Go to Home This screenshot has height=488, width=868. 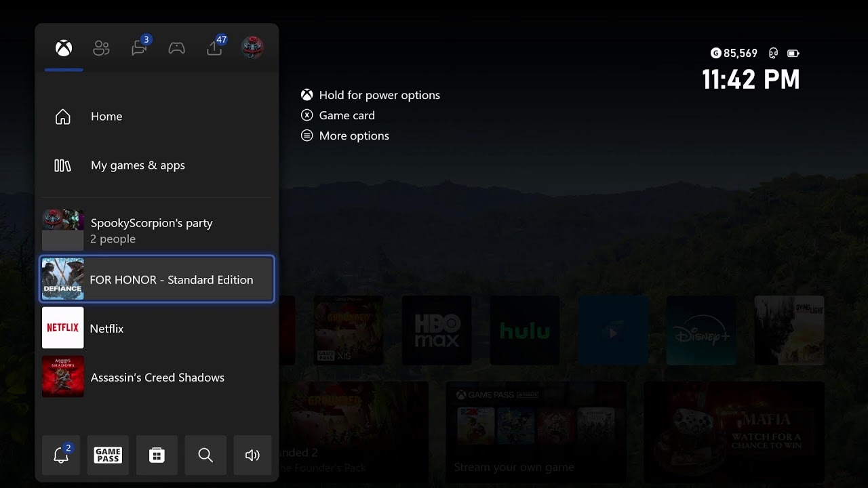click(x=157, y=117)
